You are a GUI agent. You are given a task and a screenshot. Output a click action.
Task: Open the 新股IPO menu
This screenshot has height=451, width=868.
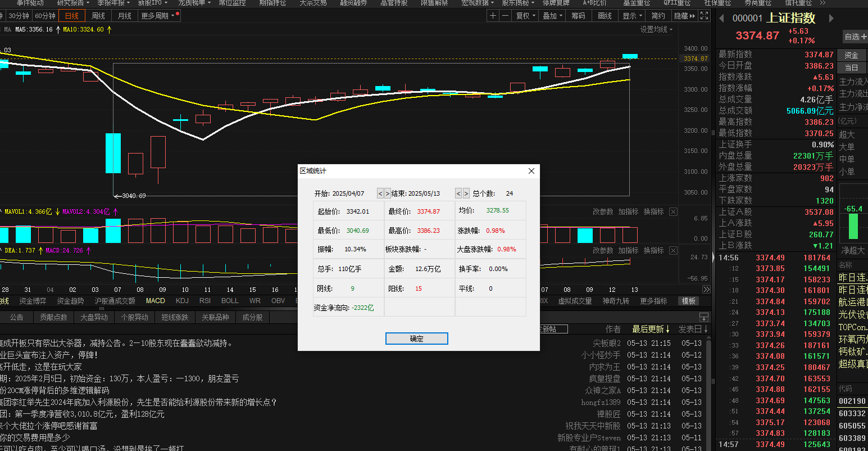tap(153, 3)
